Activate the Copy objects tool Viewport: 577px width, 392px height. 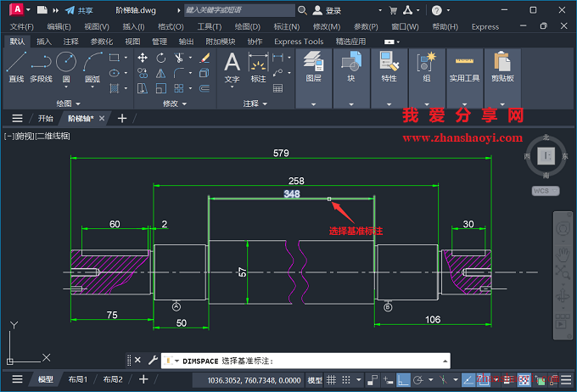143,73
